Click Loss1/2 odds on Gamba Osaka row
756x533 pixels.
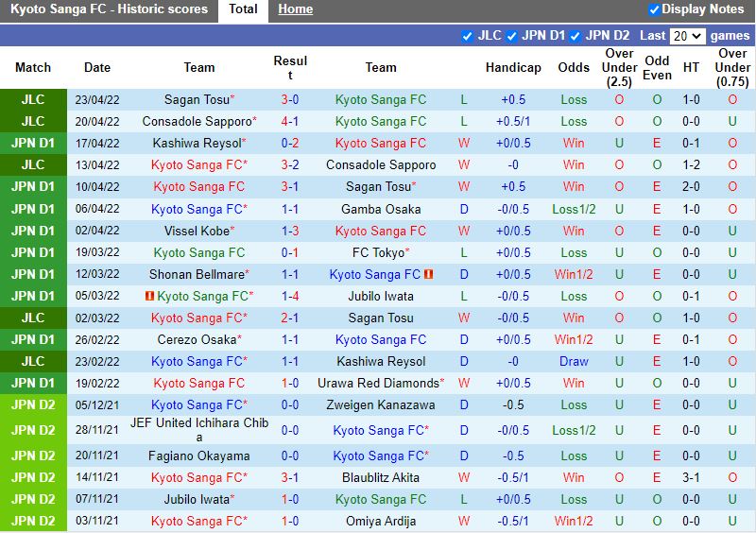pyautogui.click(x=574, y=210)
